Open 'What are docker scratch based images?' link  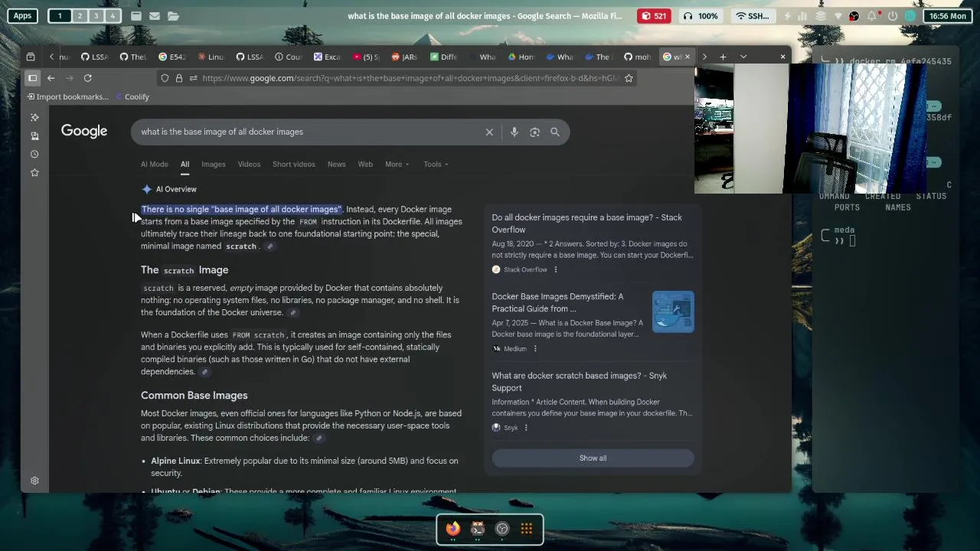pos(579,382)
